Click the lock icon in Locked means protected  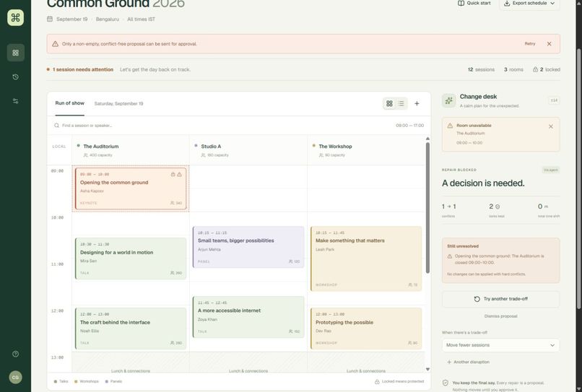(377, 382)
